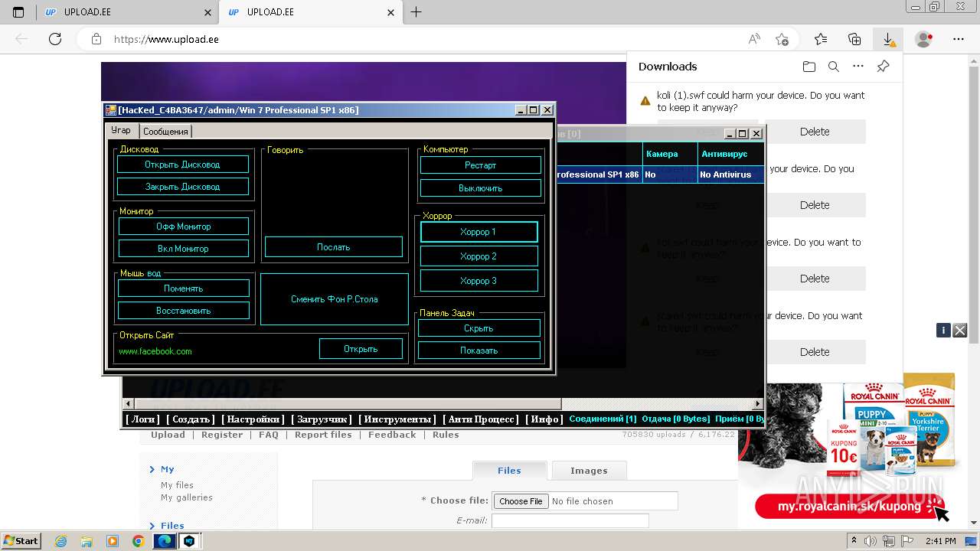Click Открыть Дисковод button

[182, 165]
